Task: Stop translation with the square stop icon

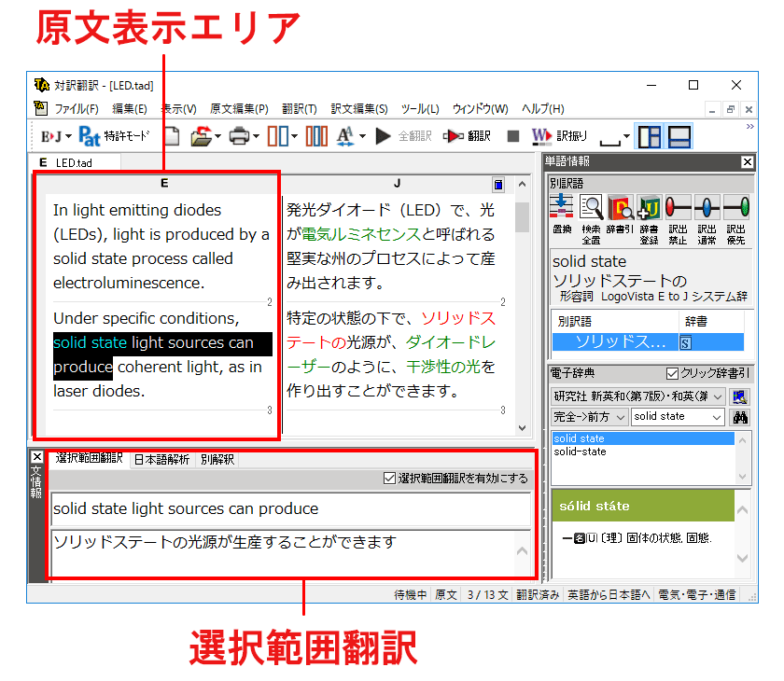Action: pos(513,136)
